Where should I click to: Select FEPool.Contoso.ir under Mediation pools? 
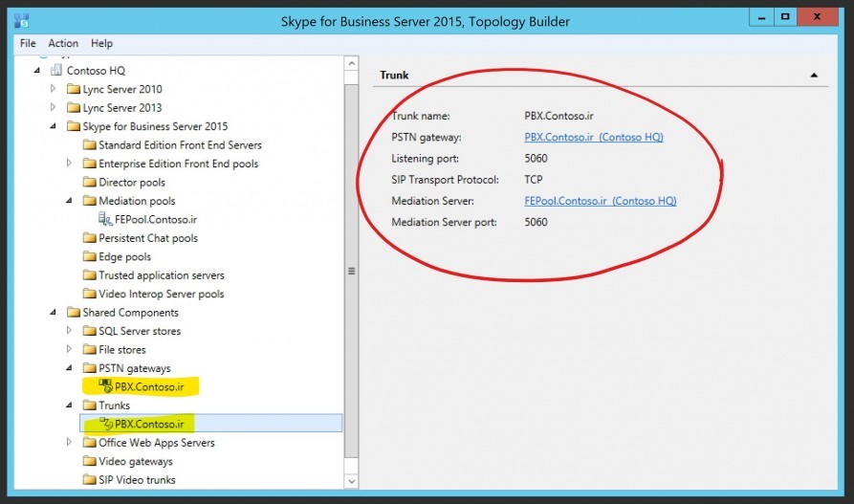click(x=156, y=219)
